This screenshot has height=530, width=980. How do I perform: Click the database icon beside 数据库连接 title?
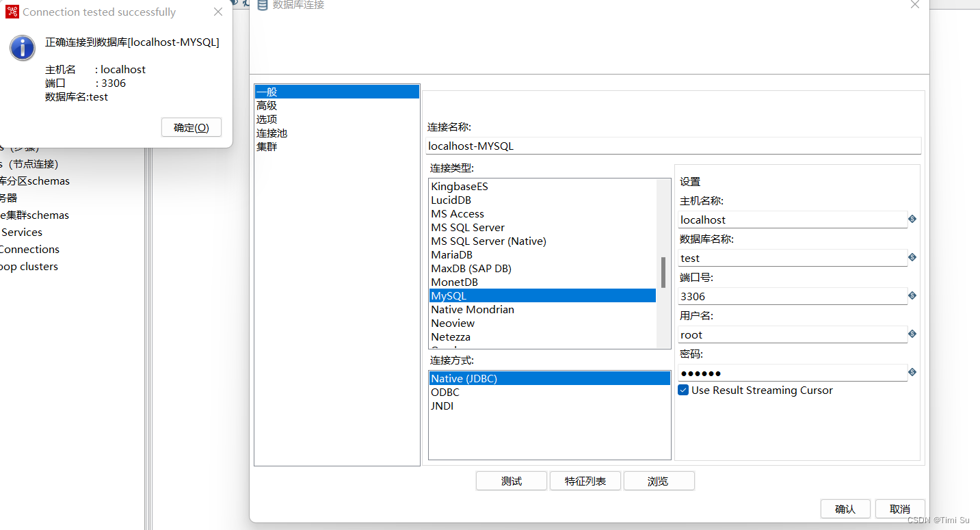pyautogui.click(x=263, y=5)
